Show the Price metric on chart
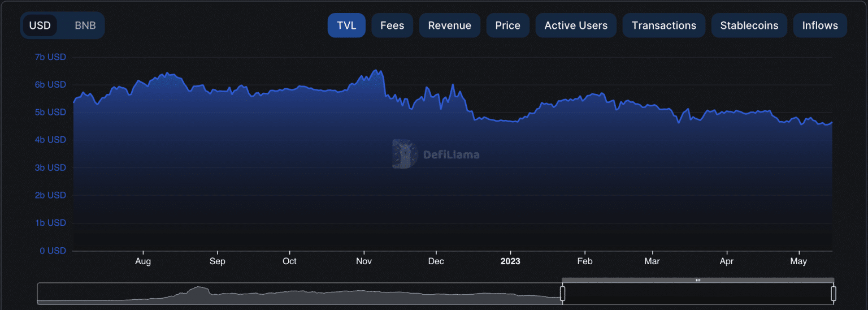Screen dimensions: 868x310 click(507, 25)
